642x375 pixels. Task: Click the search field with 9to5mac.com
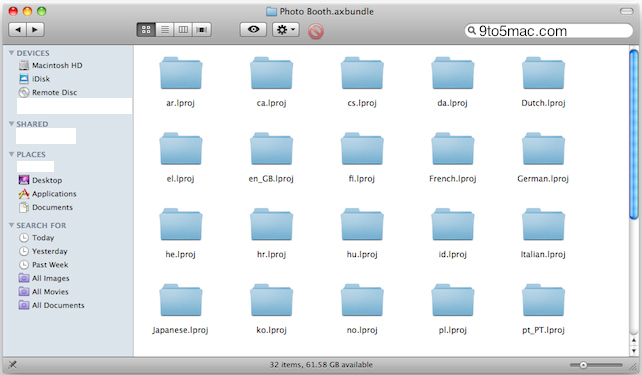[x=549, y=31]
